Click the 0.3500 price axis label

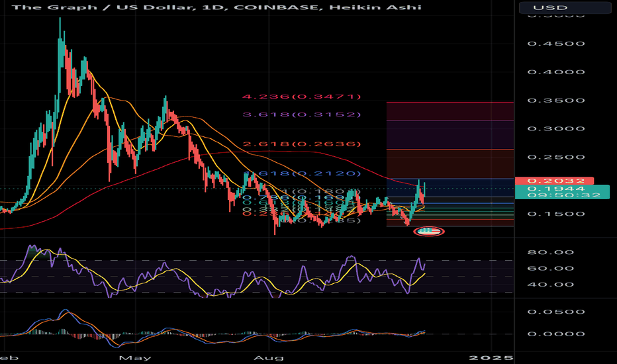click(556, 101)
